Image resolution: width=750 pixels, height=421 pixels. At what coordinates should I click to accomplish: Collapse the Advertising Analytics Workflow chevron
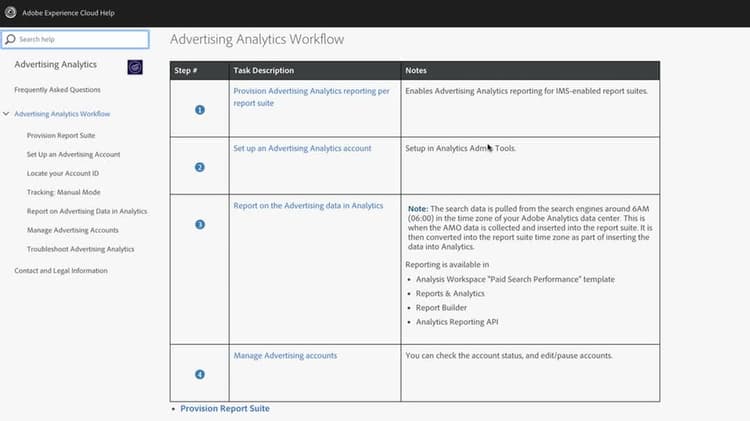(x=6, y=114)
